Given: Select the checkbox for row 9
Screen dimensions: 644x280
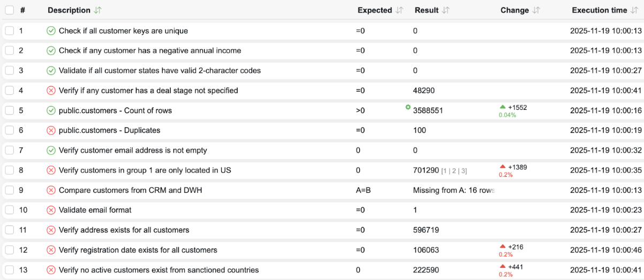Looking at the screenshot, I should [9, 190].
